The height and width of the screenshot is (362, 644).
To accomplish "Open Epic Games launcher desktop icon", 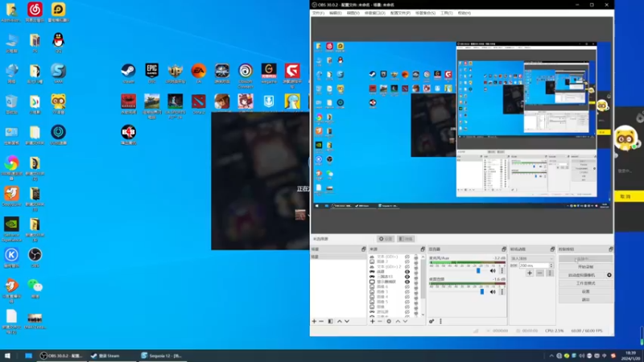I will pos(151,71).
